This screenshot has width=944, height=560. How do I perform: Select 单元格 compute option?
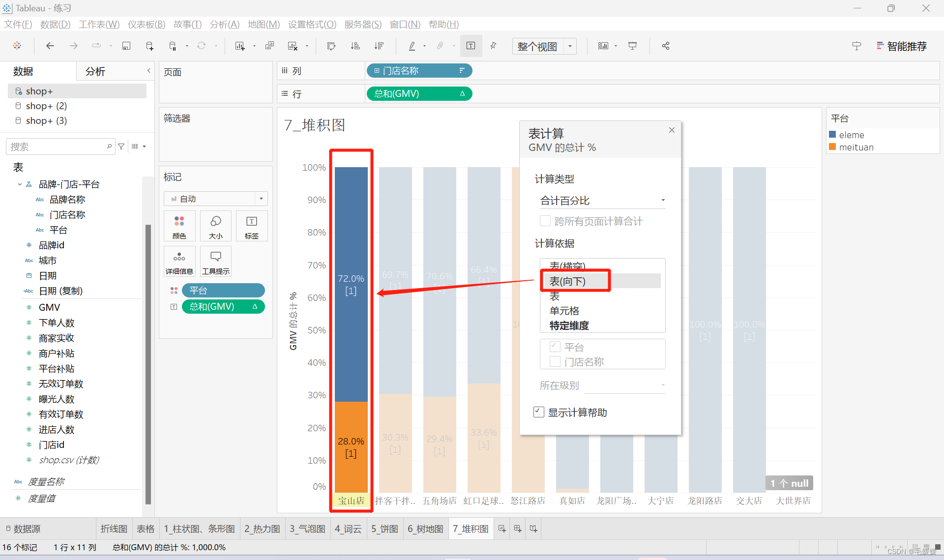[x=564, y=311]
